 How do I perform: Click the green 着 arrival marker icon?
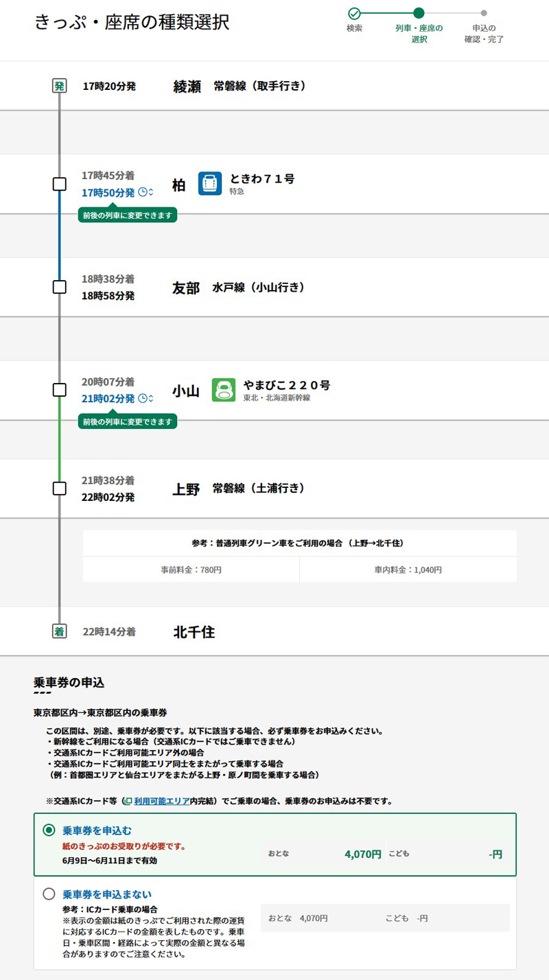point(60,631)
